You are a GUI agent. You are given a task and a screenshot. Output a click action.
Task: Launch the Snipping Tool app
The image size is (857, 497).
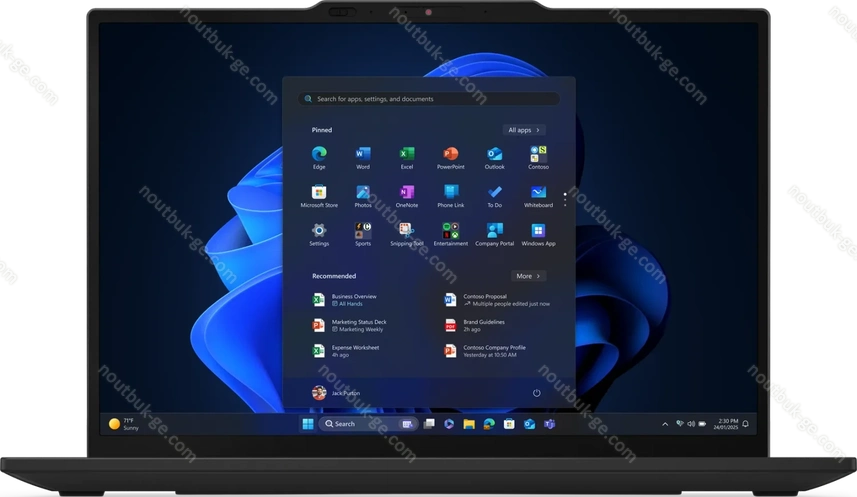point(407,231)
